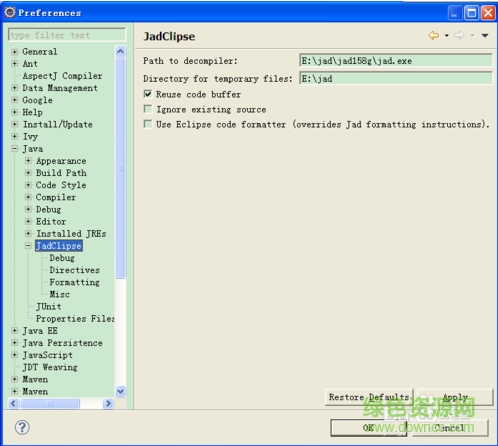The image size is (498, 446).
Task: Expand the JavaScript tree node
Action: (x=14, y=355)
